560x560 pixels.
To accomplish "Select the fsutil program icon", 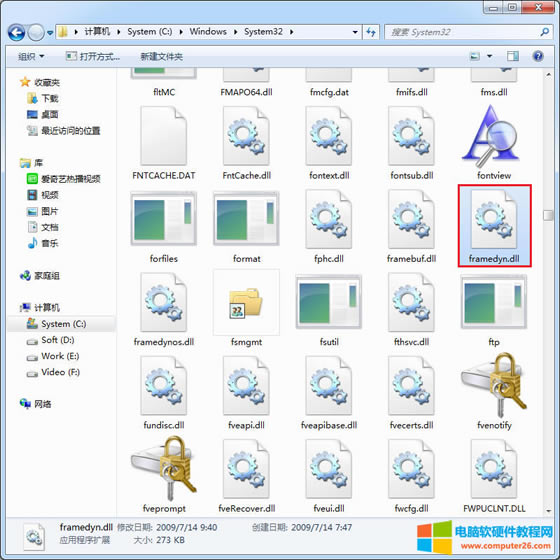I will tap(329, 302).
